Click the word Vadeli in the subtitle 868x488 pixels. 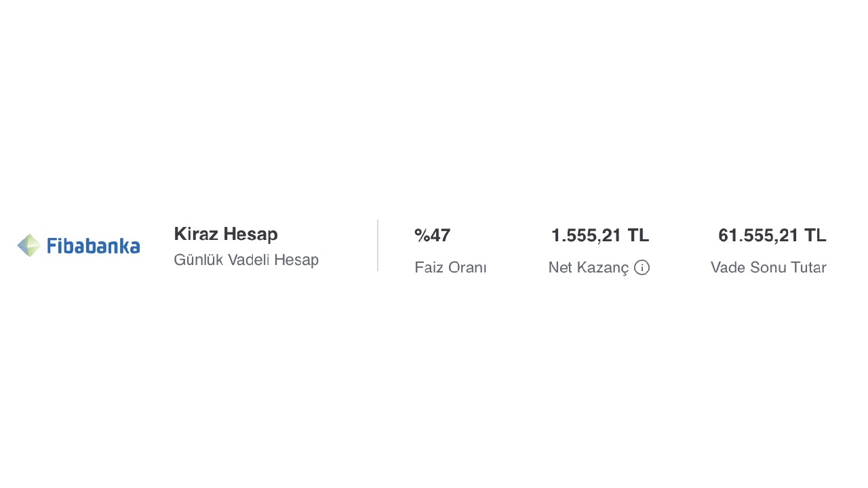248,260
